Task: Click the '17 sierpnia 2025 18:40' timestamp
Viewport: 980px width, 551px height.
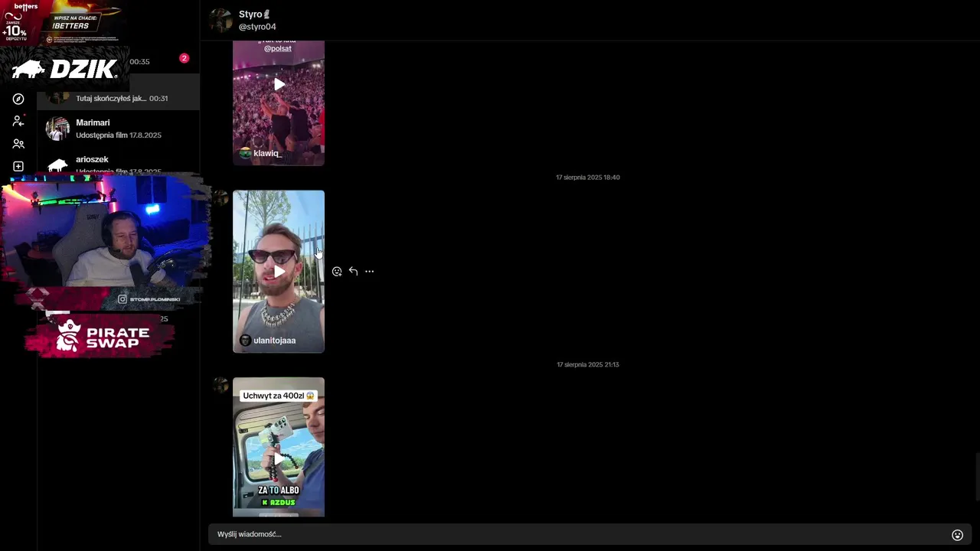Action: click(x=588, y=178)
